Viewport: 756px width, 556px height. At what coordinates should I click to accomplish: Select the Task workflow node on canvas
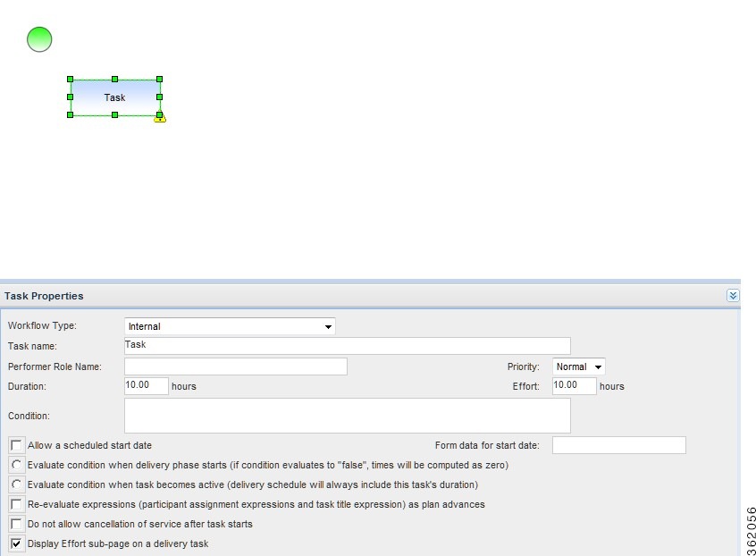click(x=114, y=97)
